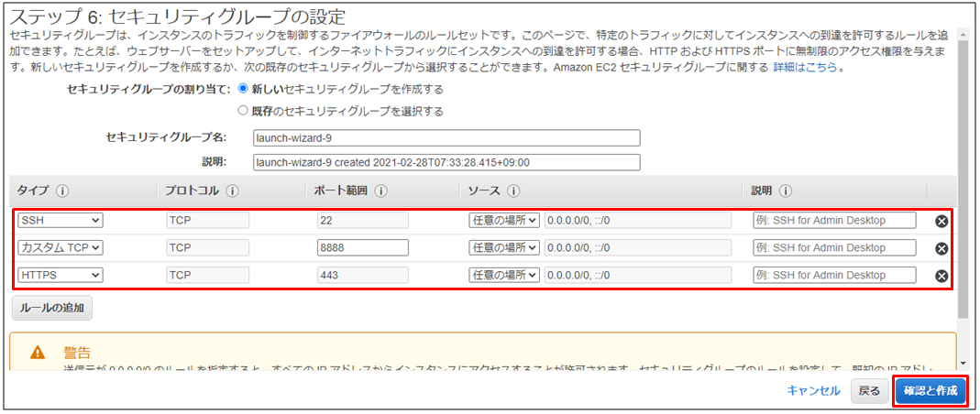Open the 詳細はこちら link
Viewport: 980px width, 414px height.
tap(805, 68)
